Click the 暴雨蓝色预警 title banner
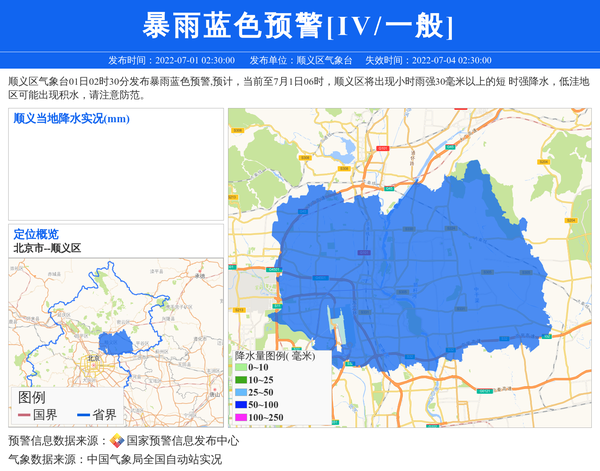The image size is (600, 471). pos(299,25)
